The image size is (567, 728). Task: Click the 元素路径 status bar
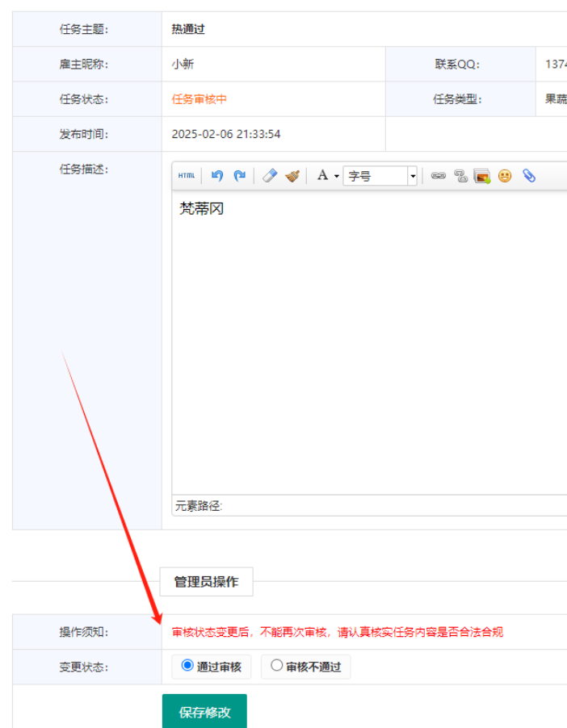click(369, 505)
